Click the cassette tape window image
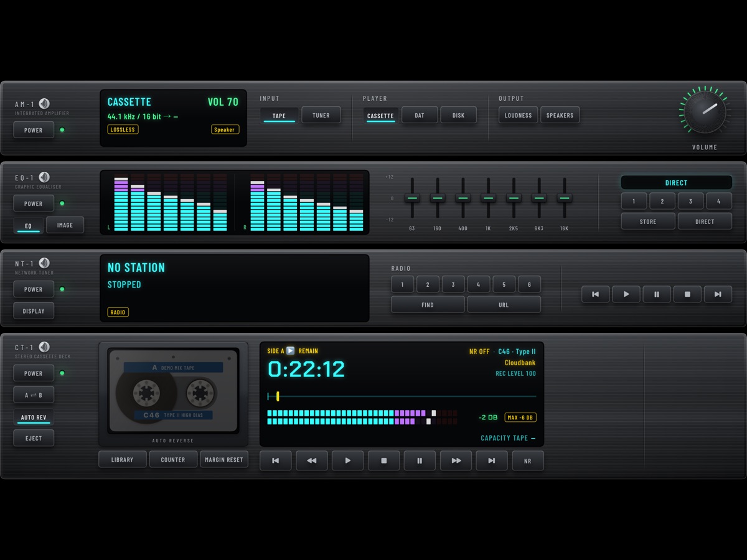Image resolution: width=747 pixels, height=560 pixels. click(x=173, y=390)
